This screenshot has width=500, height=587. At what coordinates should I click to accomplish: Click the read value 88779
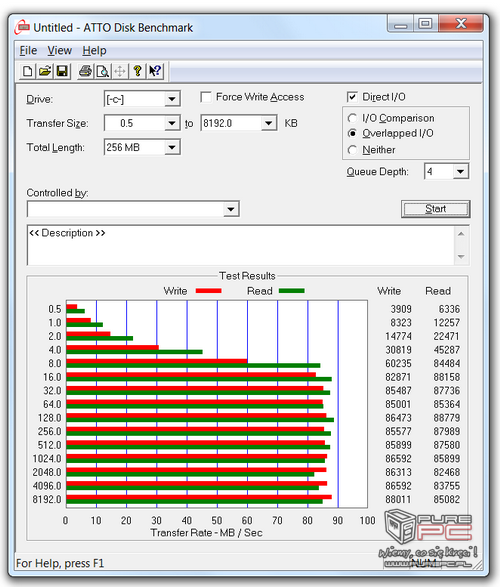pos(446,418)
